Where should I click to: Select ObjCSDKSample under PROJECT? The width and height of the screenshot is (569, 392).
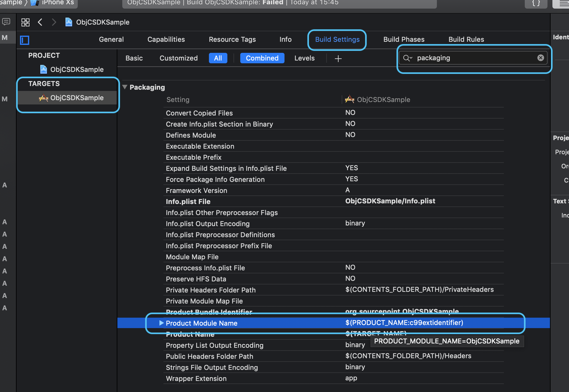tap(77, 69)
